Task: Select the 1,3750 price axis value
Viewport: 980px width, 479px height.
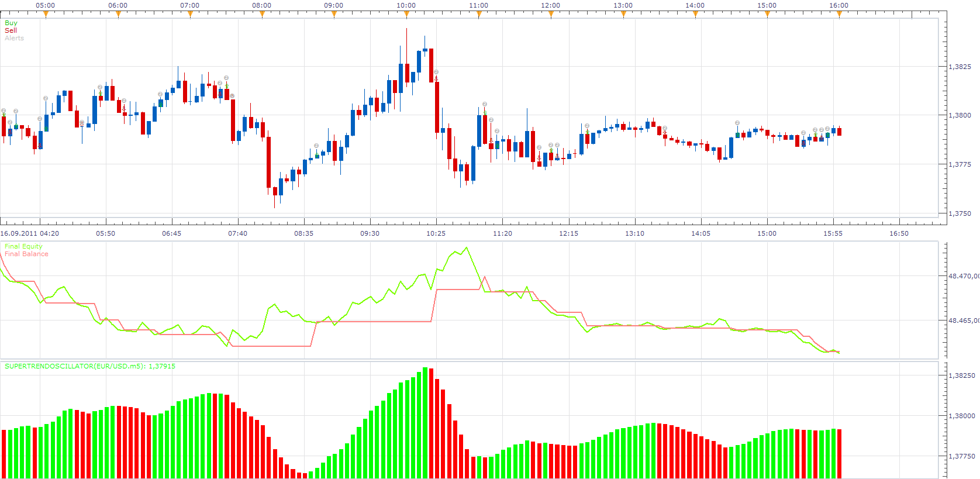Action: click(960, 213)
